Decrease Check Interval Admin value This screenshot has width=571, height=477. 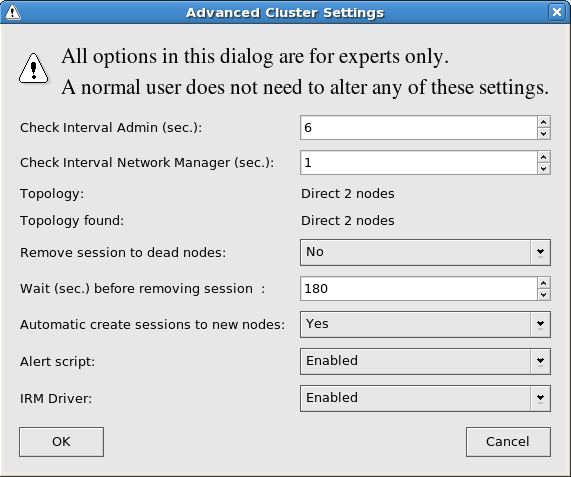point(544,134)
